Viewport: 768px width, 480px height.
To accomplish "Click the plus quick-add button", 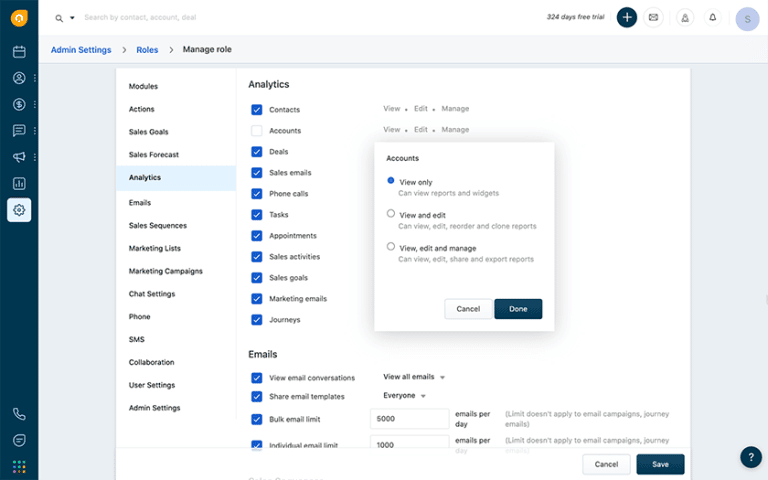I will (x=626, y=17).
